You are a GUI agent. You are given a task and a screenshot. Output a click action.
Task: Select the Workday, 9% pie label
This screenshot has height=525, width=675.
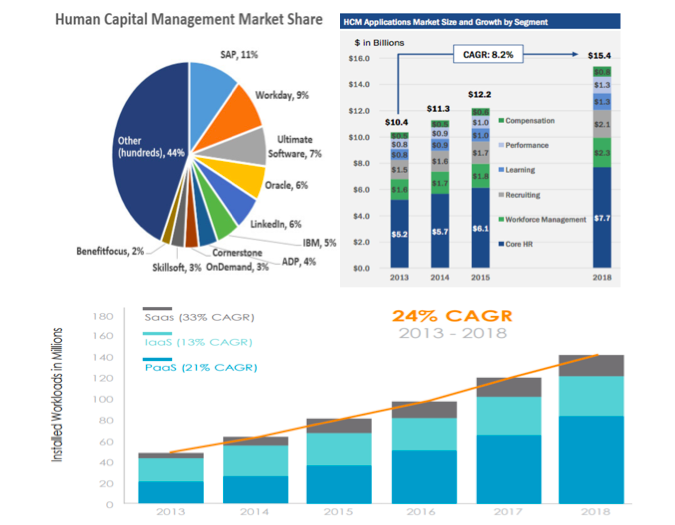[282, 95]
